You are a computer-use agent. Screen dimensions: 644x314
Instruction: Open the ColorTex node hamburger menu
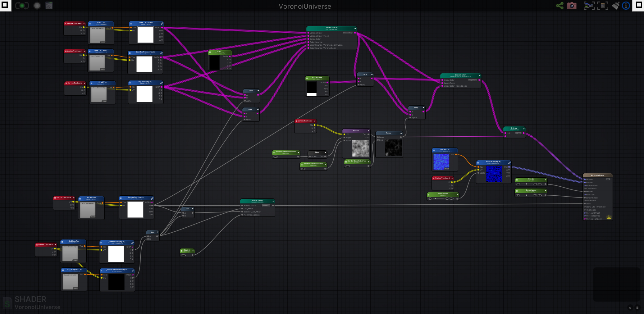click(90, 24)
